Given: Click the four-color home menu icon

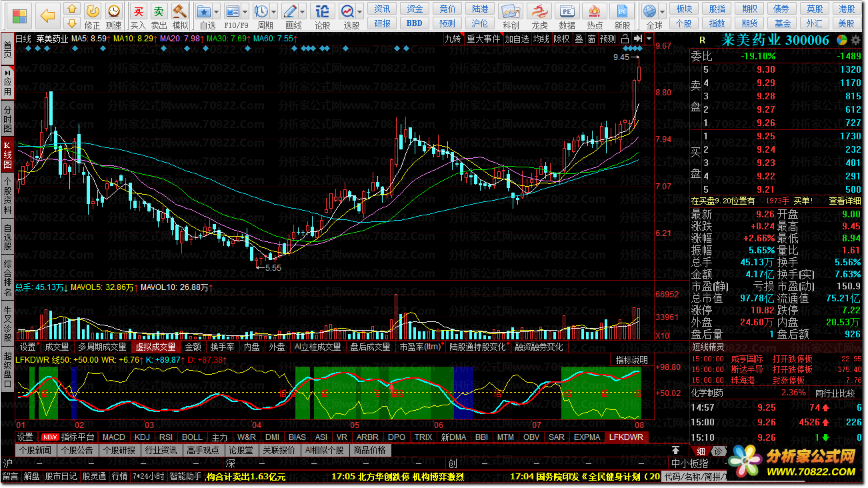Looking at the screenshot, I should tap(21, 15).
